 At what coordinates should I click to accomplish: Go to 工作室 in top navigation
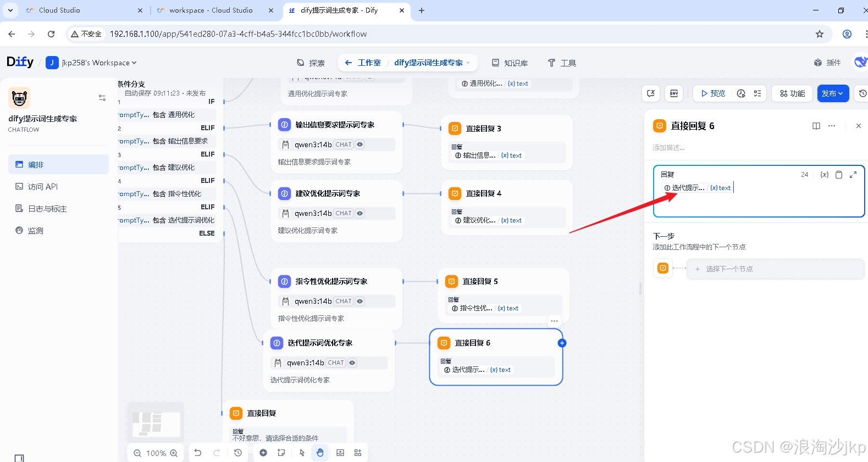pyautogui.click(x=363, y=63)
